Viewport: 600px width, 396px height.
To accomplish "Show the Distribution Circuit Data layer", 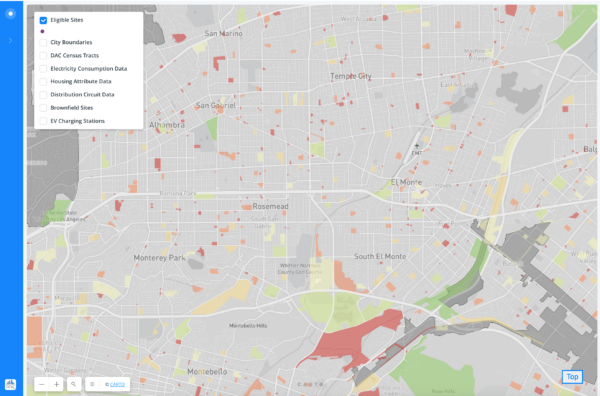I will pos(43,95).
